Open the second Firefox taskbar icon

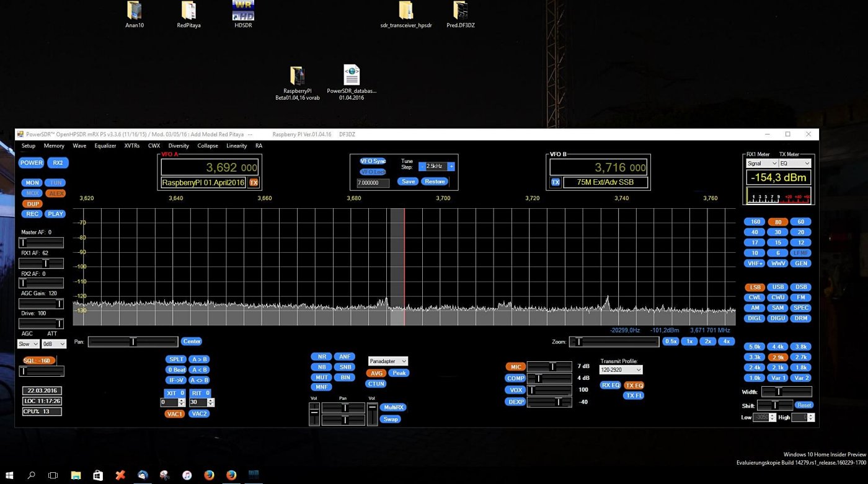pos(231,475)
